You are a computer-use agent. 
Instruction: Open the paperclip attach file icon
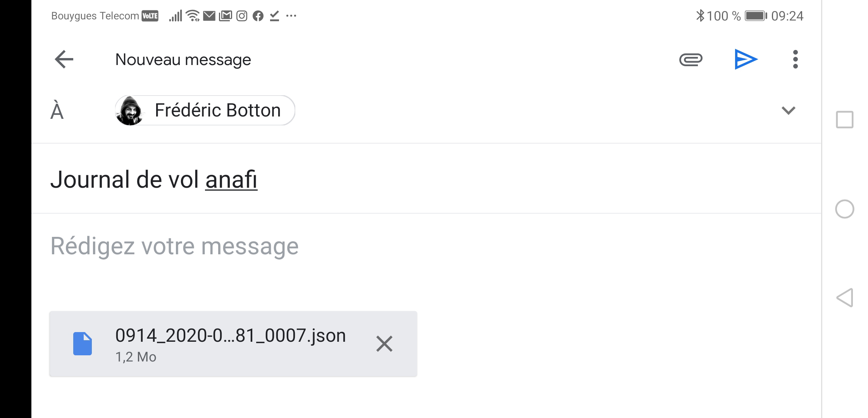point(691,60)
